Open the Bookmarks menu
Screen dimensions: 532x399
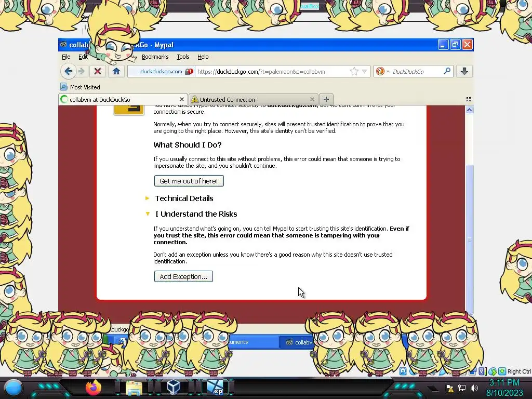tap(155, 57)
